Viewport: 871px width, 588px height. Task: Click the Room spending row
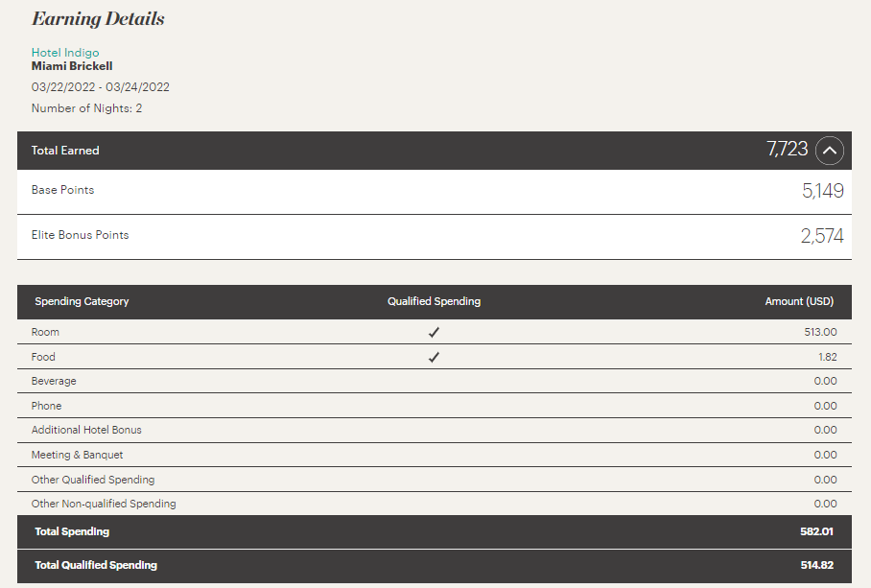[x=435, y=332]
